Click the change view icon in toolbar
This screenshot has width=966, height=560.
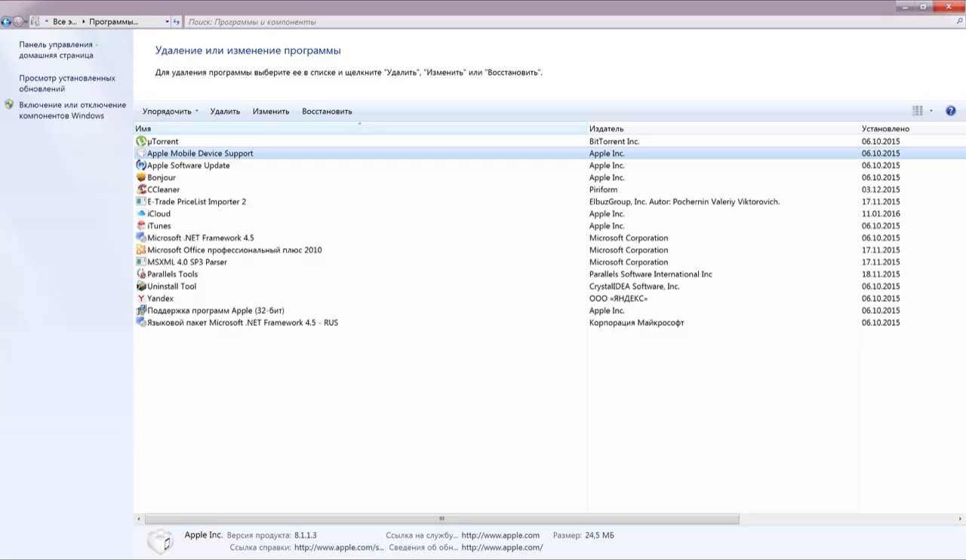click(x=918, y=111)
